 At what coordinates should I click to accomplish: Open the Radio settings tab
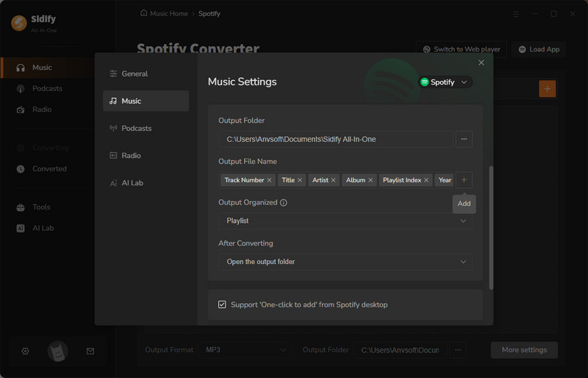(146, 155)
